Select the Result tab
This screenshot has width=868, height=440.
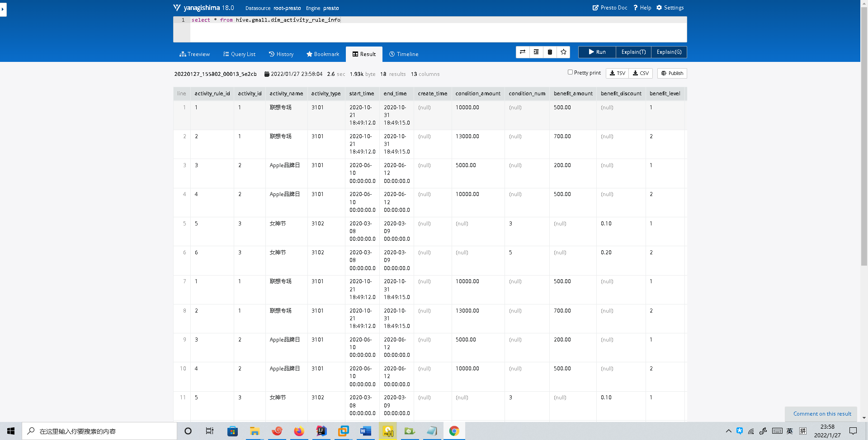click(x=364, y=54)
